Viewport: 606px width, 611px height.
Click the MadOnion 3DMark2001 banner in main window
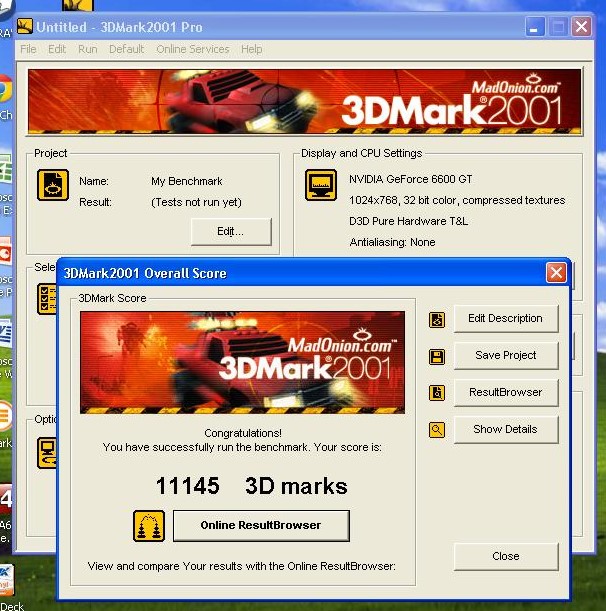pos(304,102)
